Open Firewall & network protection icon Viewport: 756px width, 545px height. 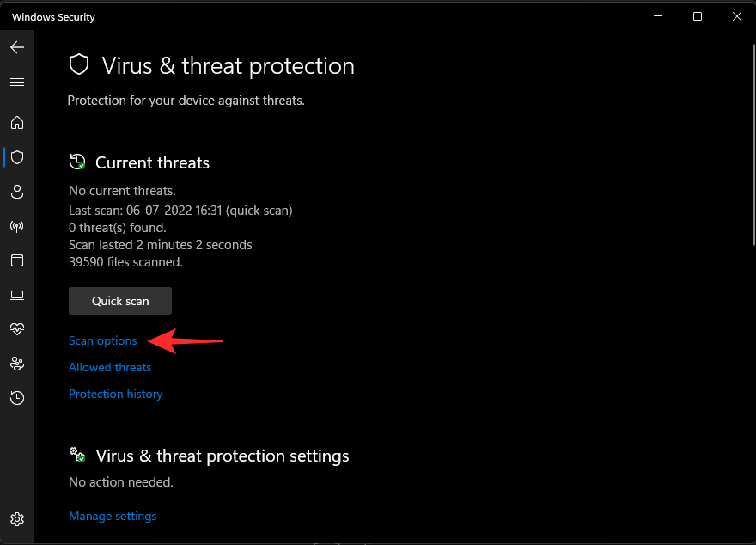coord(17,226)
